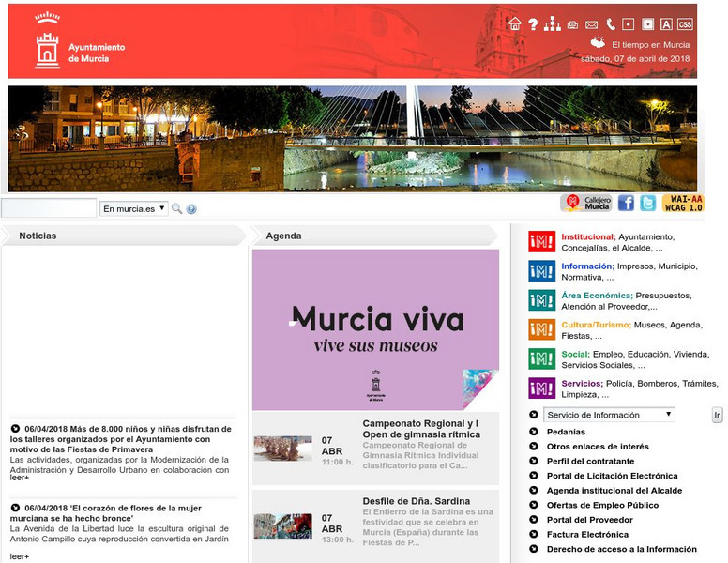Viewport: 728px width, 563px height.
Task: Click 'leer+' under the corazón de flores news
Action: 19,556
